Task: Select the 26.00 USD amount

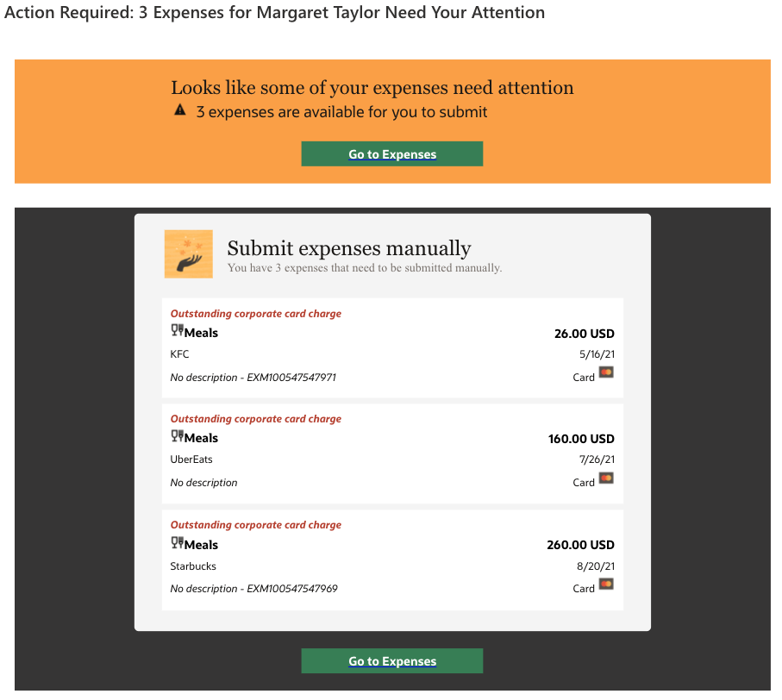Action: click(x=584, y=334)
